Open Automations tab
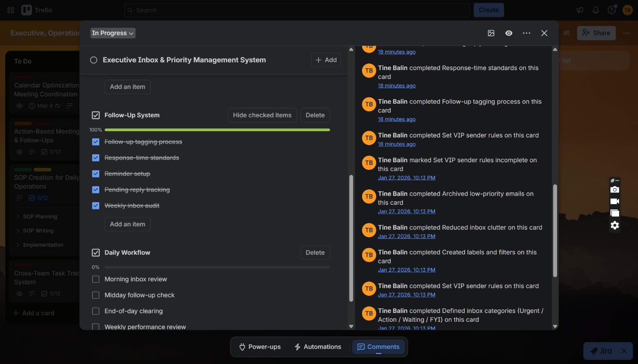The image size is (638, 364). pos(318,347)
